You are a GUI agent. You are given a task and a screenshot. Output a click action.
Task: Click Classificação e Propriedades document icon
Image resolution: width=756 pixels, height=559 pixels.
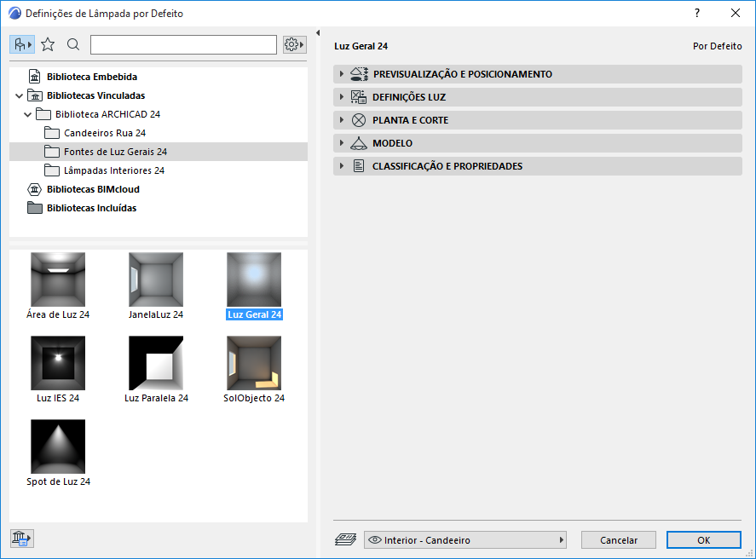[x=359, y=166]
